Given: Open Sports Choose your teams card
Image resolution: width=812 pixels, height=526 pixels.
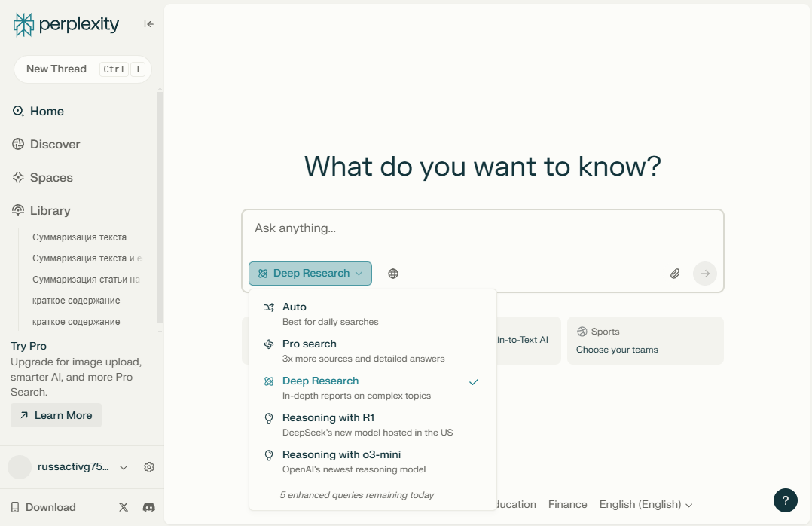Looking at the screenshot, I should [x=646, y=341].
